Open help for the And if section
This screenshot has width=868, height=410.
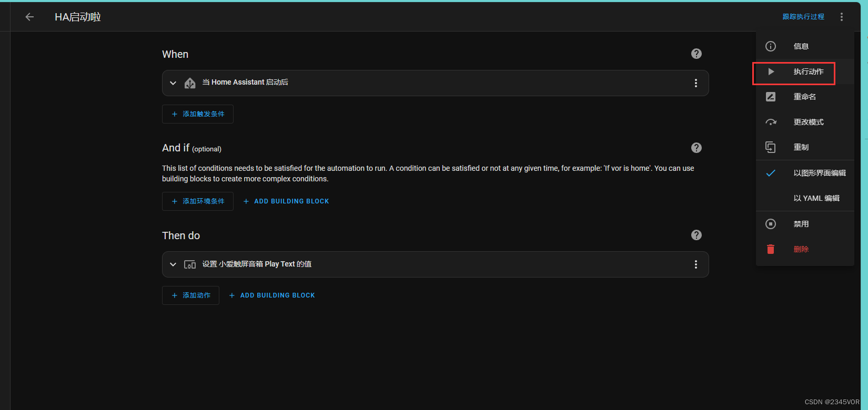coord(697,148)
